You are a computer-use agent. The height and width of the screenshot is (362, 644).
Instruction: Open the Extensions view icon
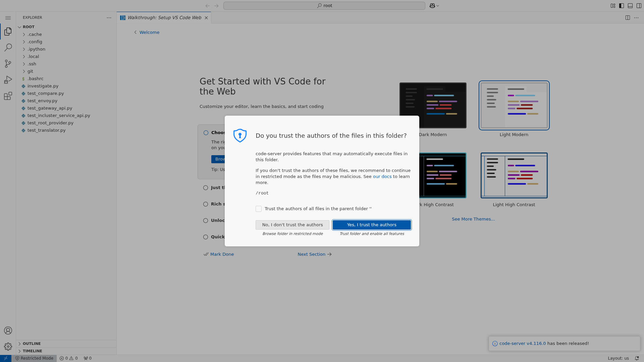tap(8, 96)
